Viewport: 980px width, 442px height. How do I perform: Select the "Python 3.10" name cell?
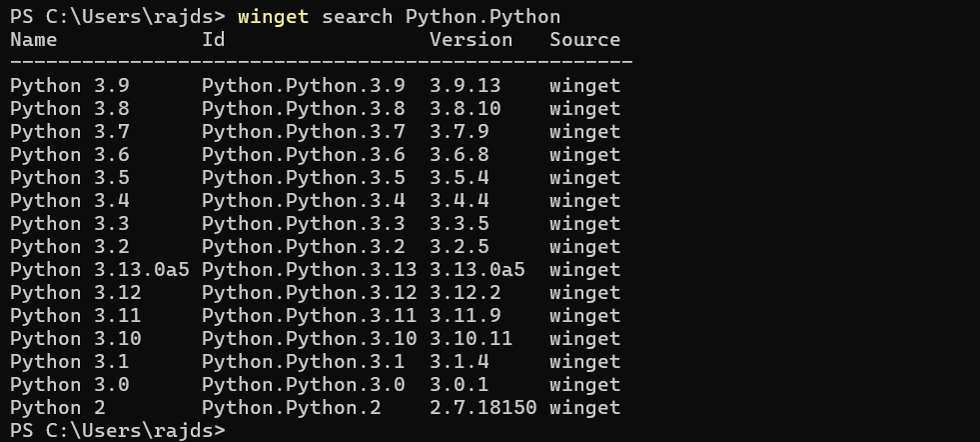[x=76, y=339]
